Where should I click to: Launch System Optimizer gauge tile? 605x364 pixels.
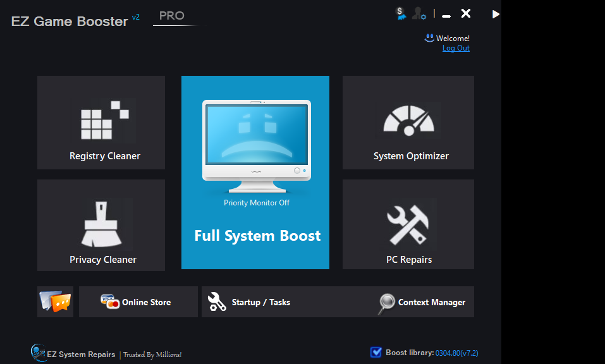coord(408,122)
